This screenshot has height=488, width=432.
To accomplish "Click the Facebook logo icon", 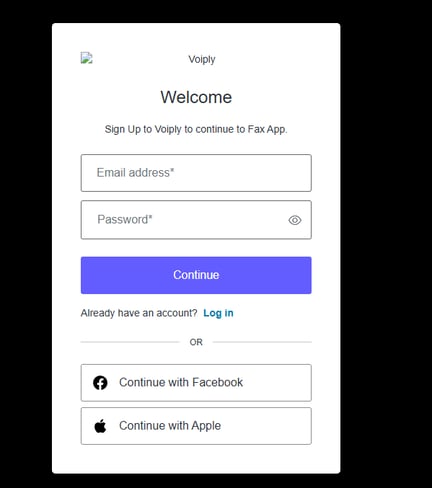I will pos(100,383).
